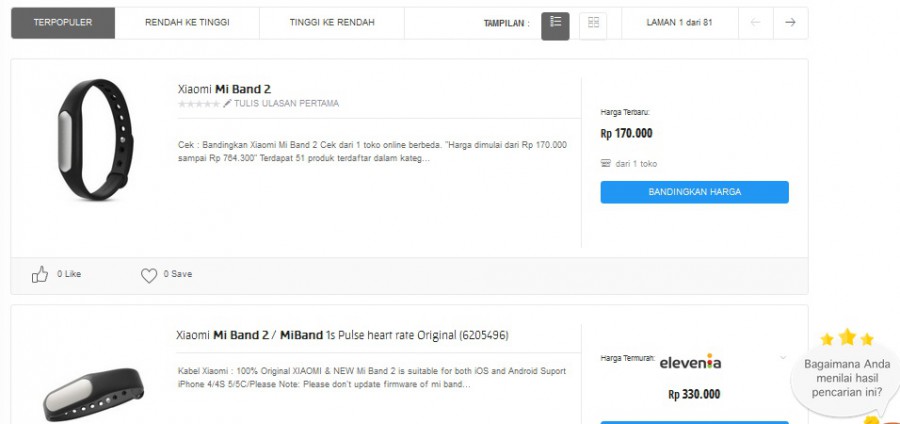Click LAMAN 1 dari 81 page indicator
This screenshot has width=900, height=424.
[680, 23]
